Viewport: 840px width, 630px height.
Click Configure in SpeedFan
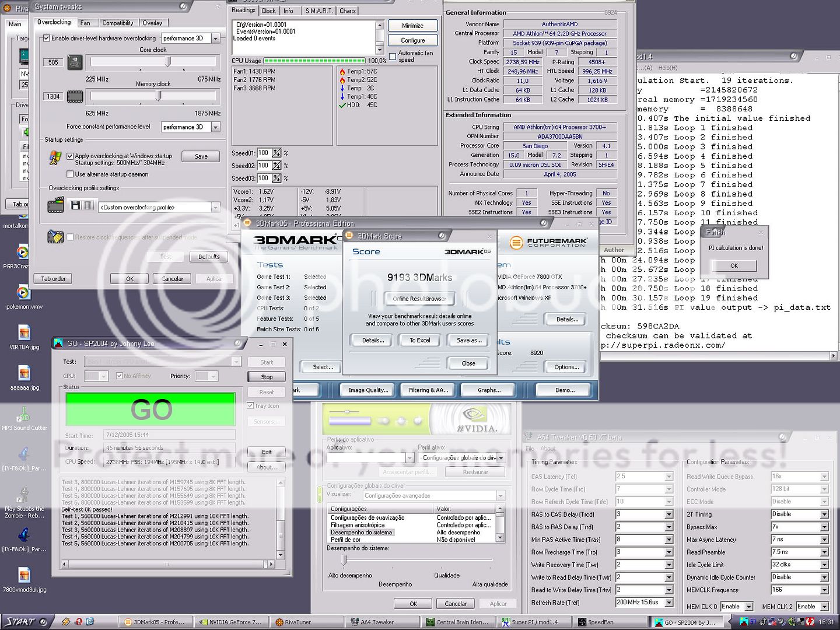click(x=412, y=40)
